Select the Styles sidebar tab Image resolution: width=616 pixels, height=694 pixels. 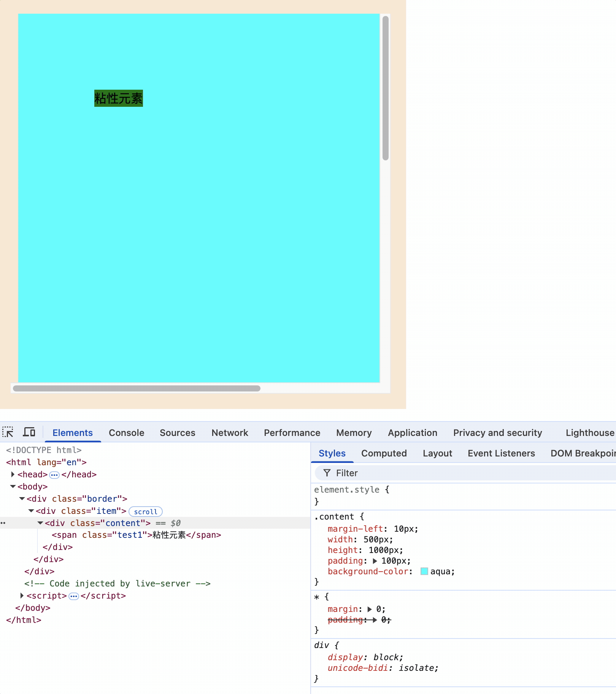332,453
